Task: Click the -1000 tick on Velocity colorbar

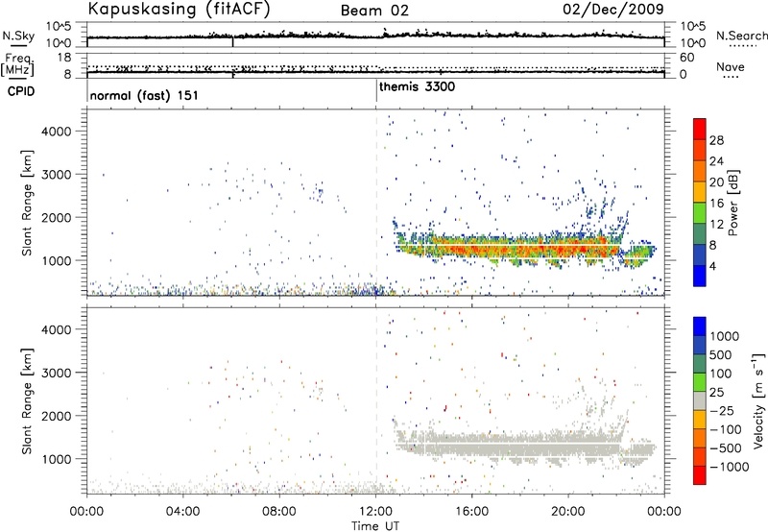Action: tap(730, 467)
